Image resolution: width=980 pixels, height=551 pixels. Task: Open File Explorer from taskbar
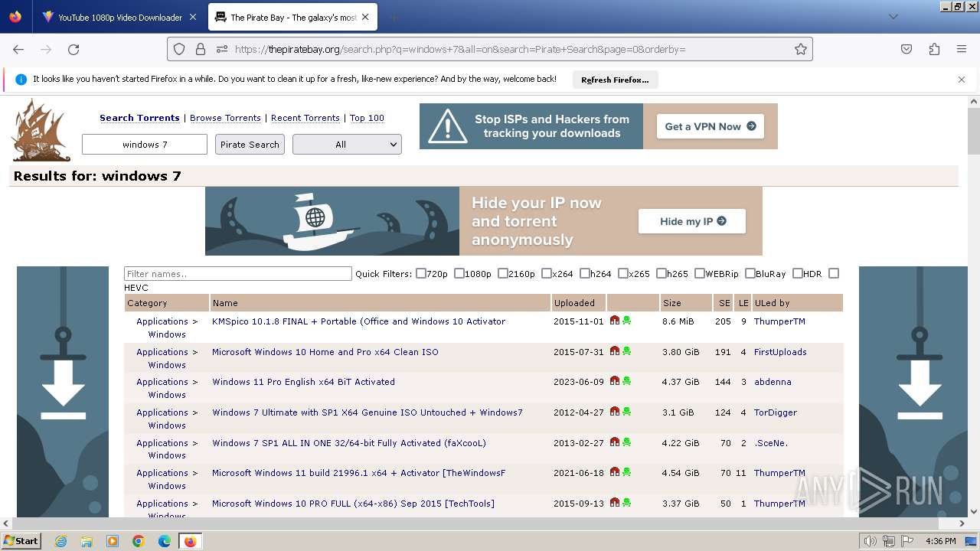tap(87, 541)
